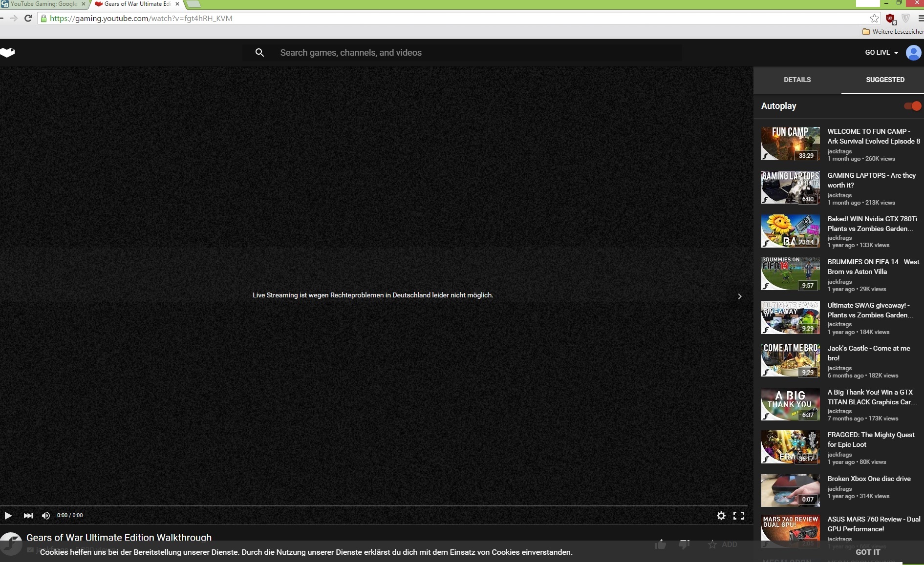Click the 0:00 / 0:00 time display
The width and height of the screenshot is (924, 565).
pyautogui.click(x=70, y=515)
